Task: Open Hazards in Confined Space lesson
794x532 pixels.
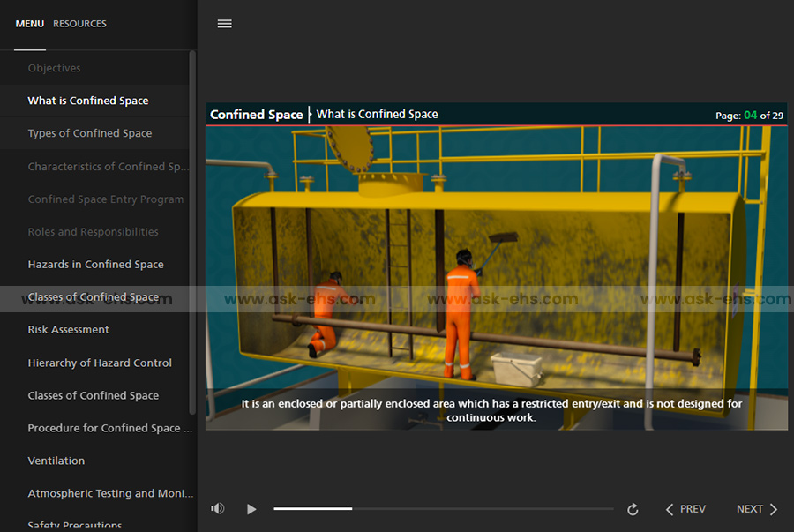Action: pos(95,265)
